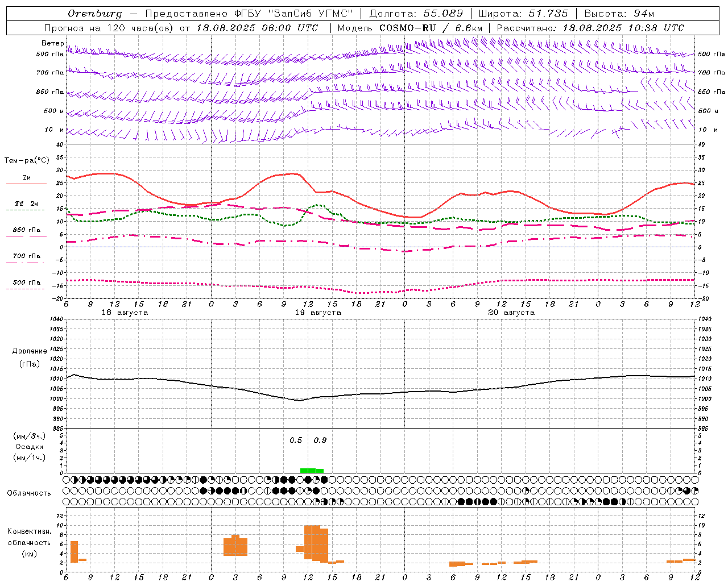Click the '2м' temperature legend entry

click(27, 177)
